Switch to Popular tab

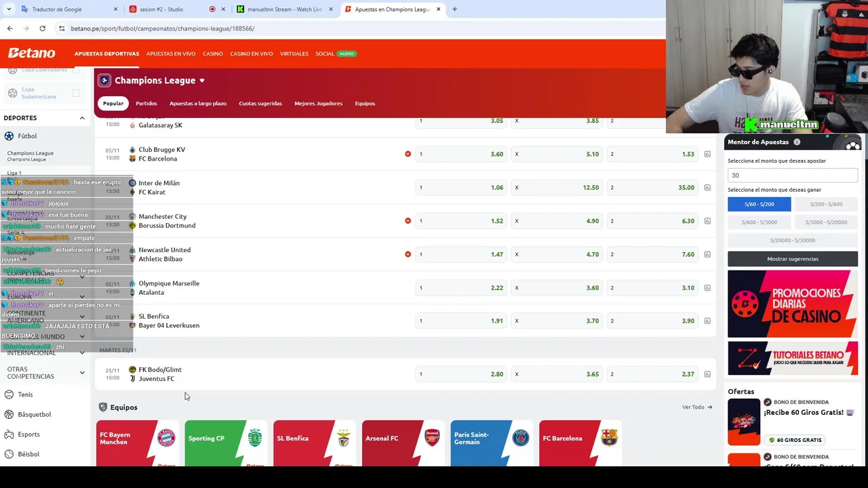(x=113, y=104)
